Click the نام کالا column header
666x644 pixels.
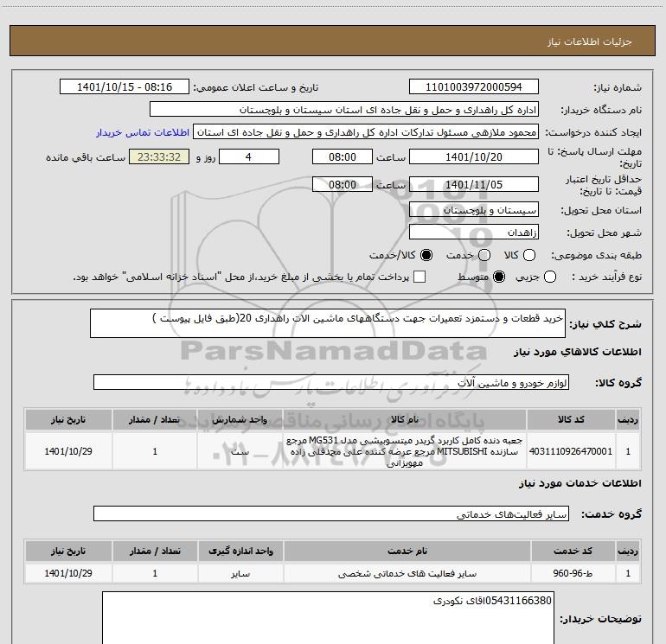pyautogui.click(x=405, y=419)
